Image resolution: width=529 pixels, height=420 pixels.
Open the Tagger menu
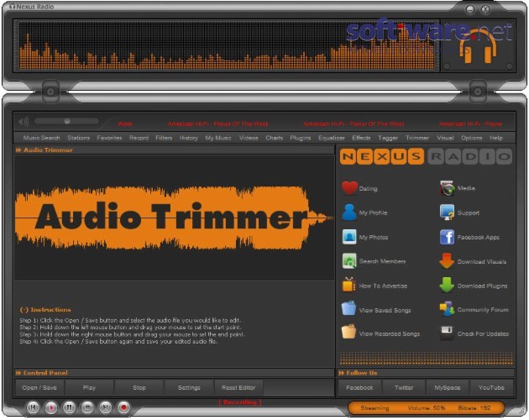[388, 138]
